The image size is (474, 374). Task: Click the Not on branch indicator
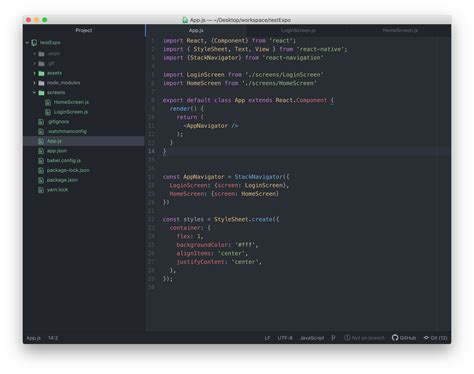tap(364, 338)
